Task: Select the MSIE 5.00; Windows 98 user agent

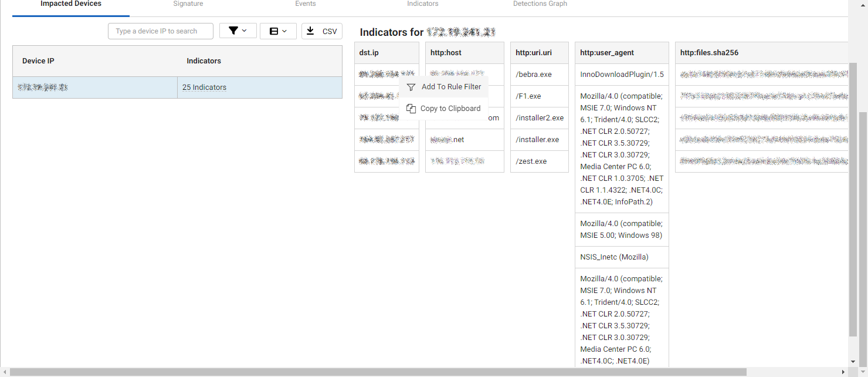Action: (x=622, y=230)
